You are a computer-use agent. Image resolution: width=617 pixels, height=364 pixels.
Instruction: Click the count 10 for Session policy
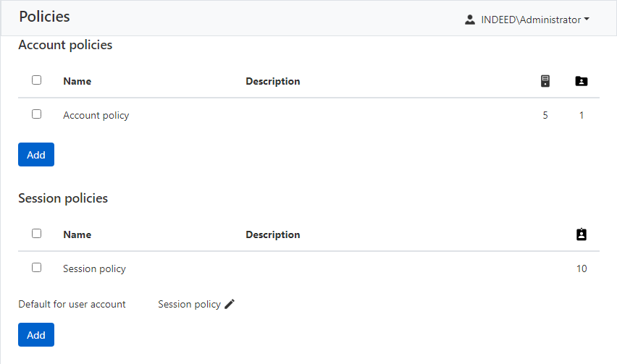point(582,268)
